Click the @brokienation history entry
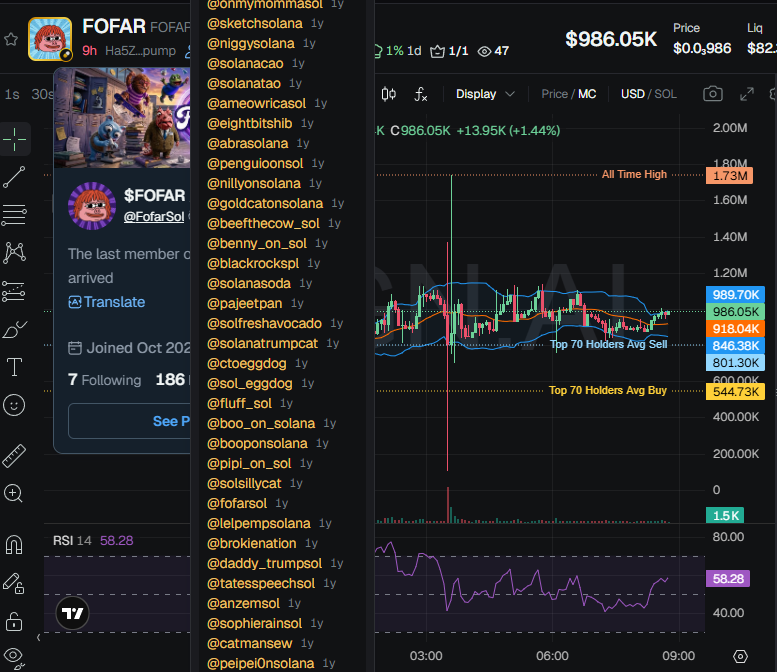 (251, 543)
